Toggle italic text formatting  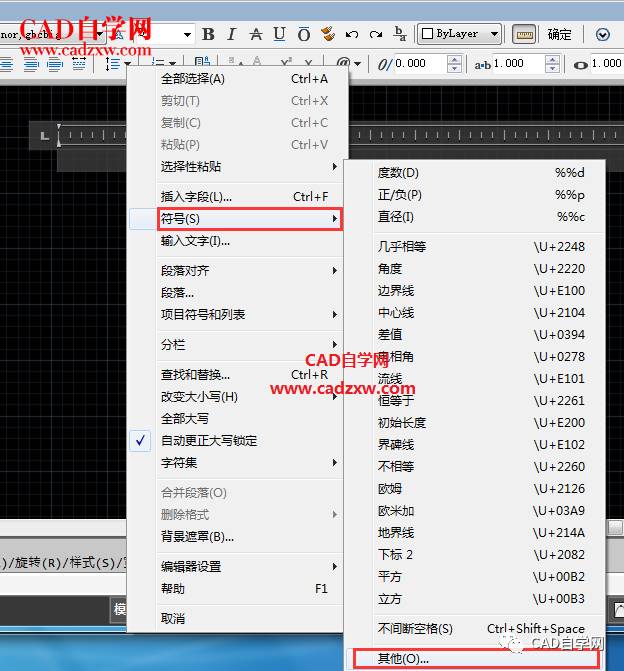tap(231, 34)
